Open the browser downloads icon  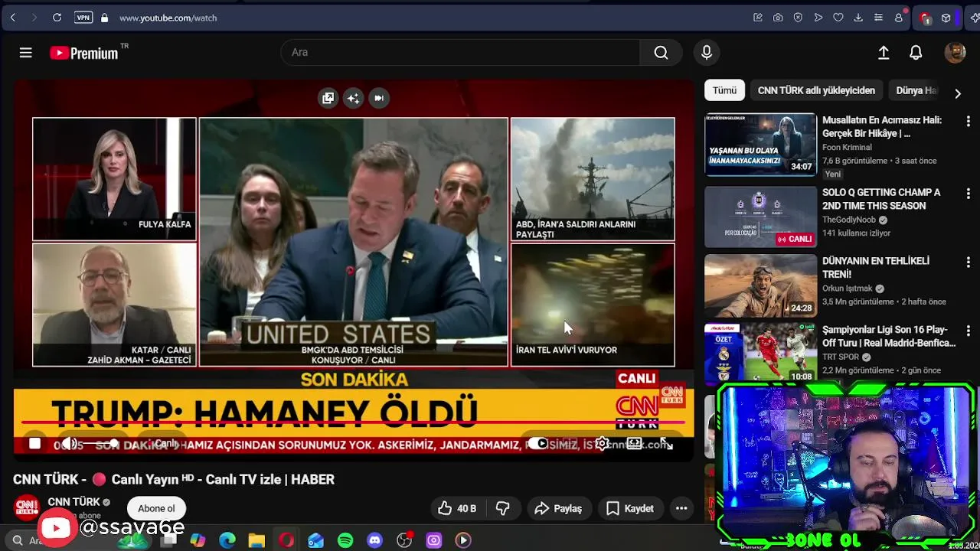coord(858,18)
